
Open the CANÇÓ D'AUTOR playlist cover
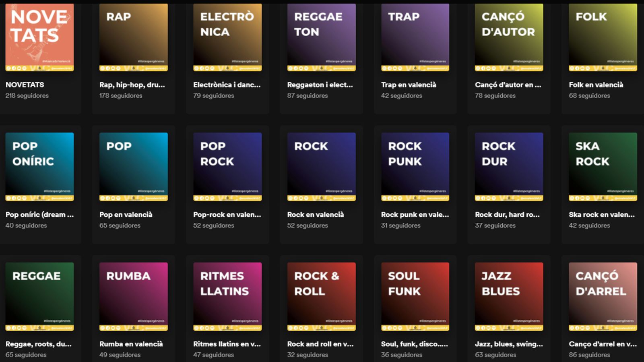(x=508, y=37)
